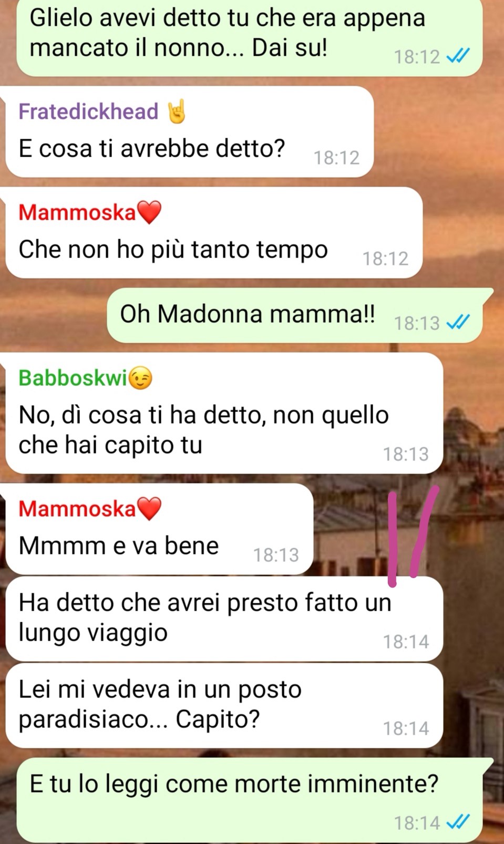This screenshot has width=504, height=844.
Task: Select the 'E cosa ti avrebbe detto?' message
Action: [x=189, y=132]
